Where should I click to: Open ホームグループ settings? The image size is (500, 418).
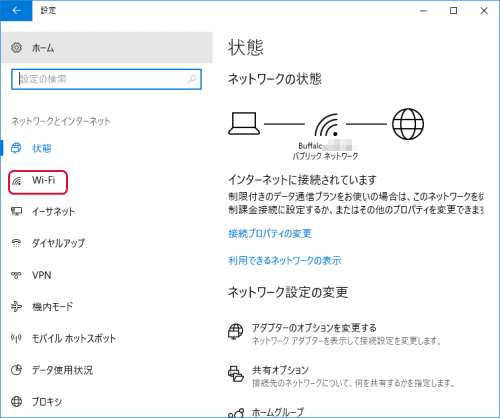(x=278, y=412)
